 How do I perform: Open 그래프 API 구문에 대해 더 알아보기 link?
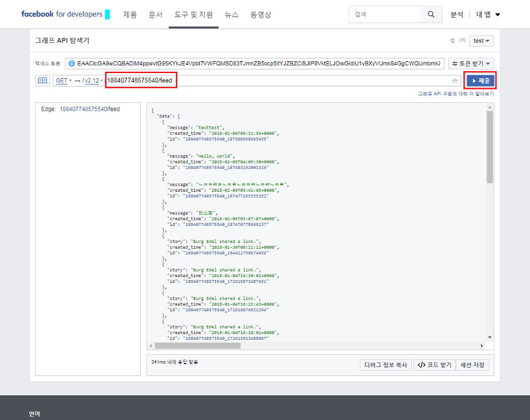(x=456, y=94)
